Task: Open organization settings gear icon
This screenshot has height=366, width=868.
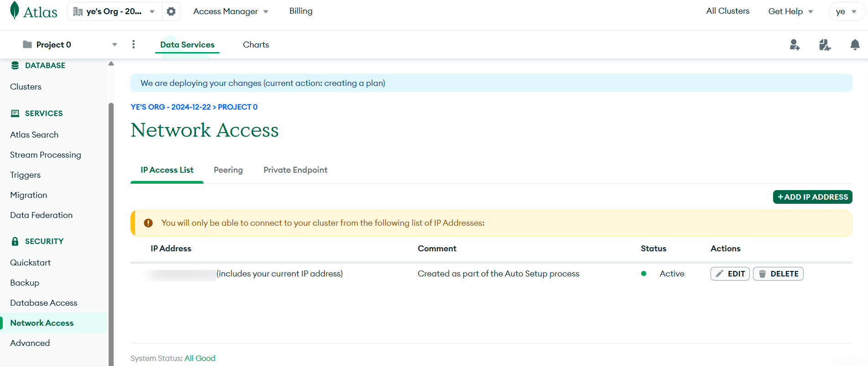Action: tap(171, 11)
